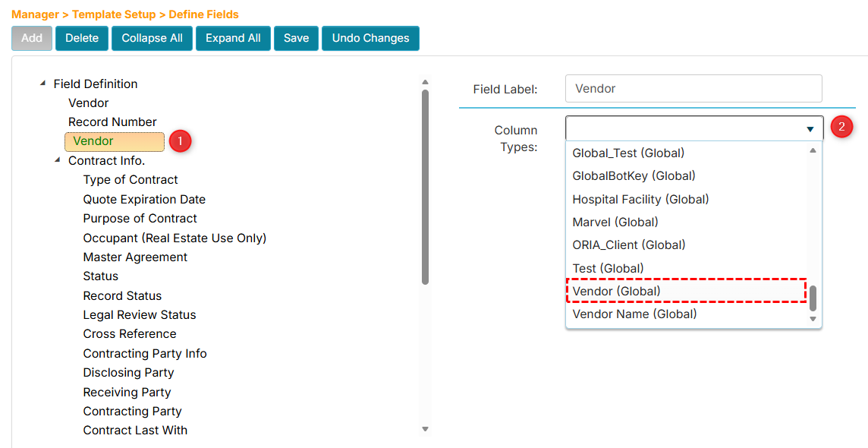The height and width of the screenshot is (448, 868).
Task: Click the Field Label text input
Action: click(693, 88)
